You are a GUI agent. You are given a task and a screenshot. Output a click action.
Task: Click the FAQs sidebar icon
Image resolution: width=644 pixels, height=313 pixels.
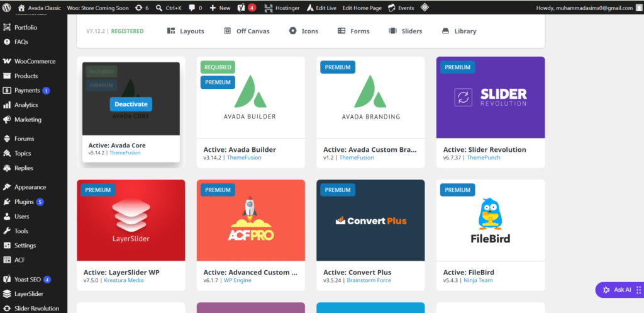[6, 42]
